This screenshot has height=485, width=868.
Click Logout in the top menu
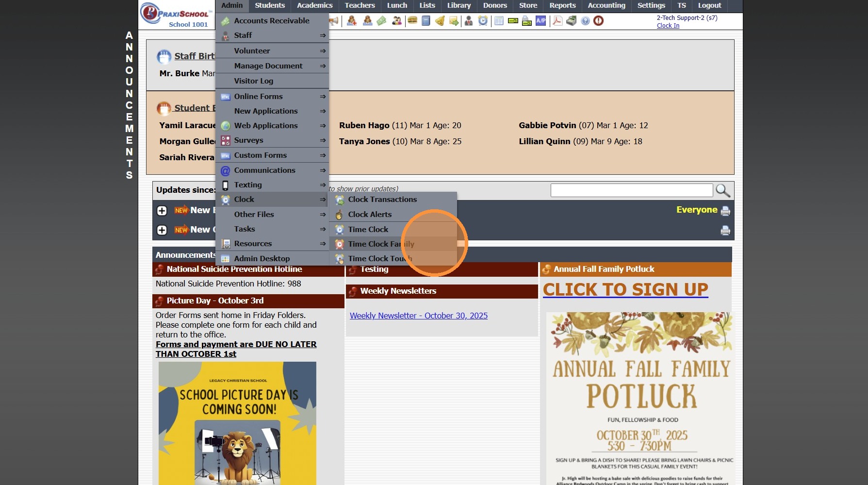pyautogui.click(x=710, y=5)
